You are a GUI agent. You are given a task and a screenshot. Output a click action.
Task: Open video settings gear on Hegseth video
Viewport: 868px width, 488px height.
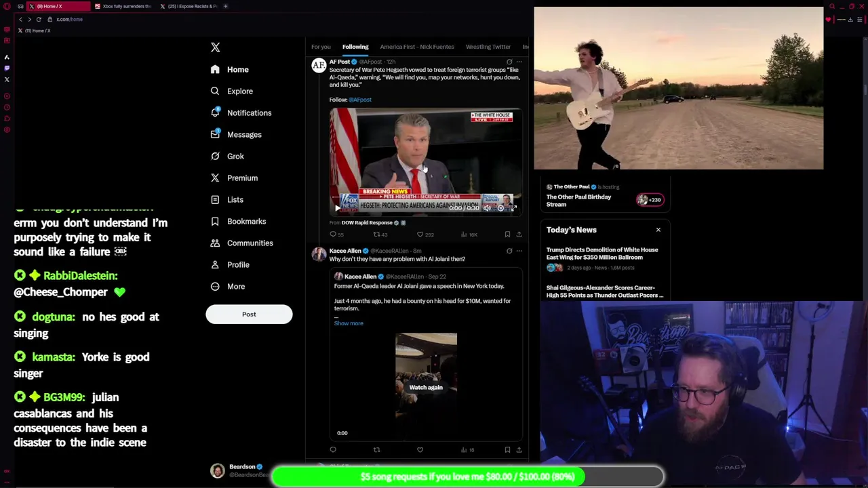(x=500, y=208)
